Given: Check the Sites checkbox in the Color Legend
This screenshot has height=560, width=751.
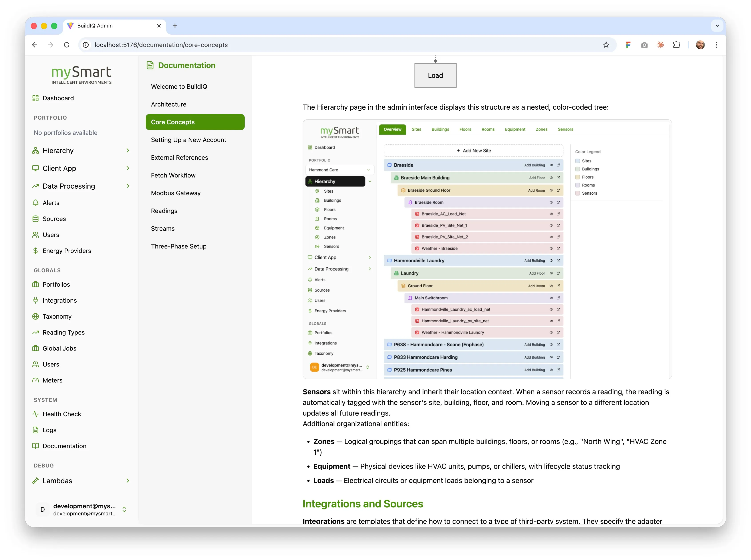Looking at the screenshot, I should point(578,161).
